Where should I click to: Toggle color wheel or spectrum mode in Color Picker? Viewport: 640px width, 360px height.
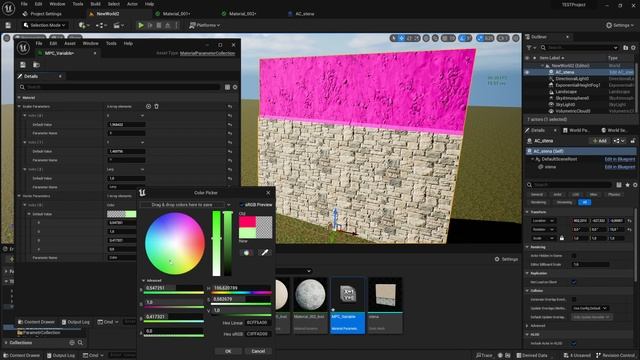(x=246, y=253)
